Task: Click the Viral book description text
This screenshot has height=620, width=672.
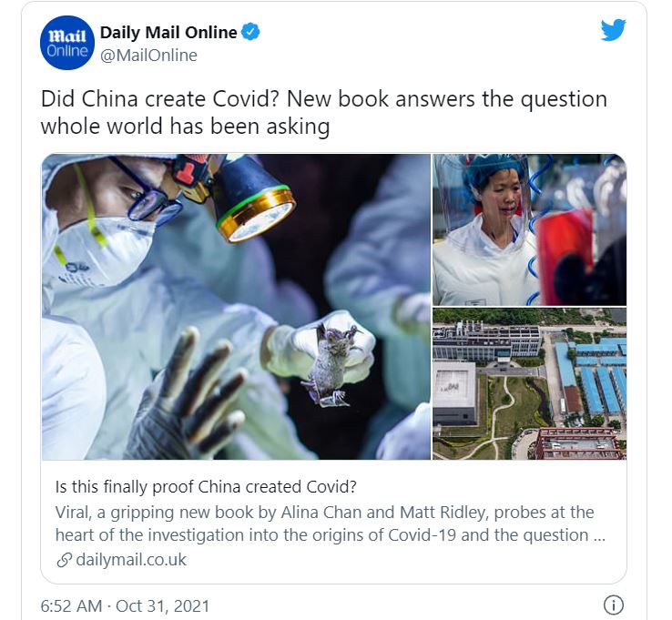Action: (330, 523)
